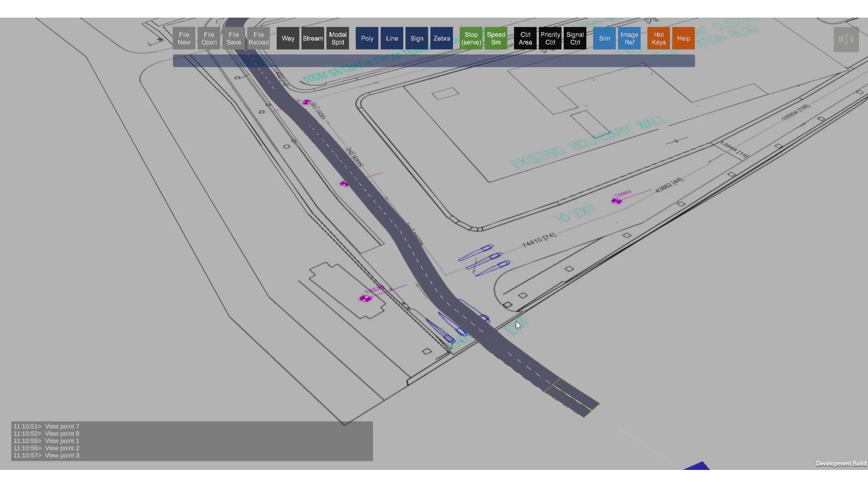Viewport: 868px width, 488px height.
Task: Activate the Sign placement tool
Action: tap(417, 38)
